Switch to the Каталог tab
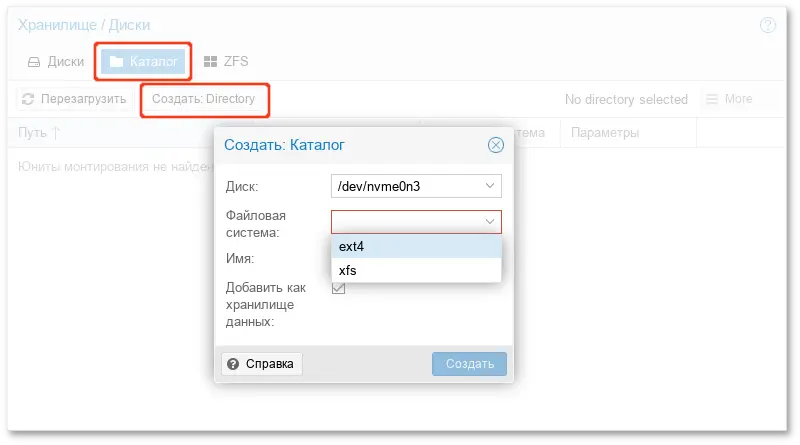Viewport: 800px width, 445px height. [143, 62]
